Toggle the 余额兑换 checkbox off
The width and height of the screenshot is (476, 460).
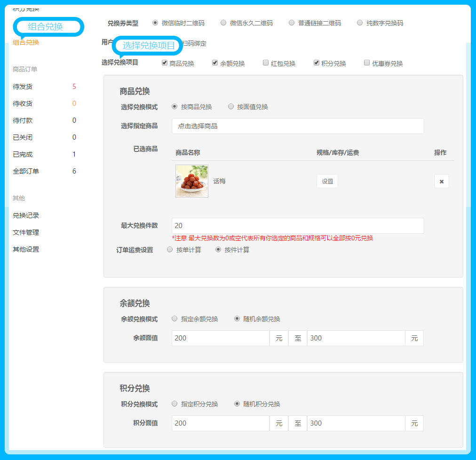click(215, 63)
